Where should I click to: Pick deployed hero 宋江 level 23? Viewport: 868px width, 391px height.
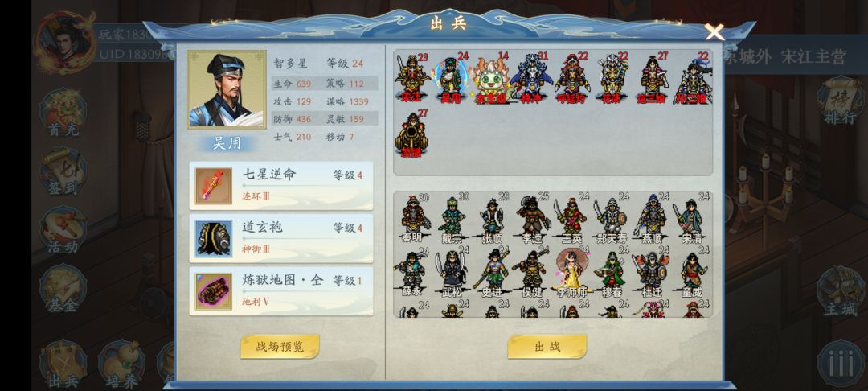[411, 78]
